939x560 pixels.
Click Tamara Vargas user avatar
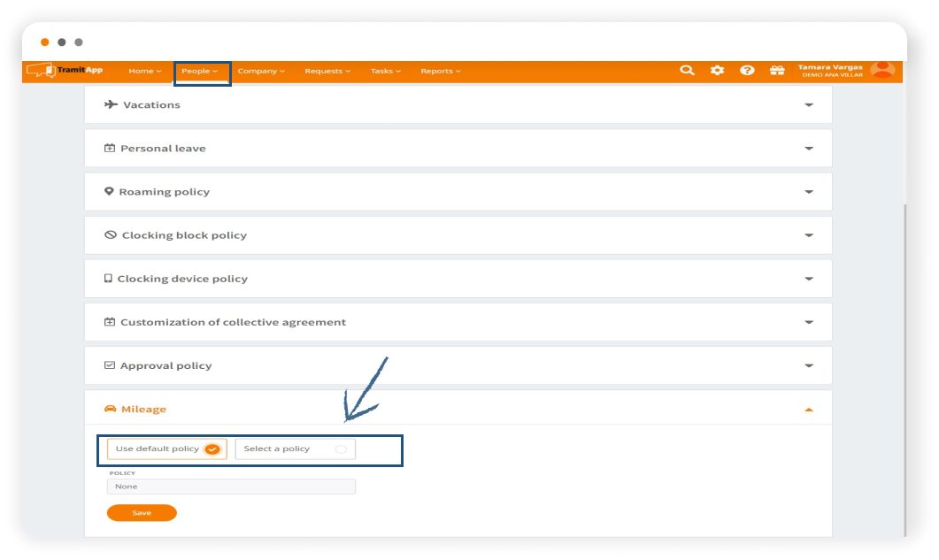point(882,70)
